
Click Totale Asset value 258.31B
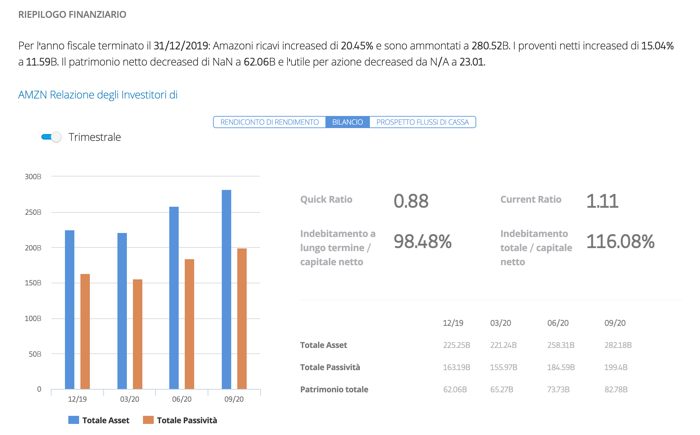coord(561,345)
